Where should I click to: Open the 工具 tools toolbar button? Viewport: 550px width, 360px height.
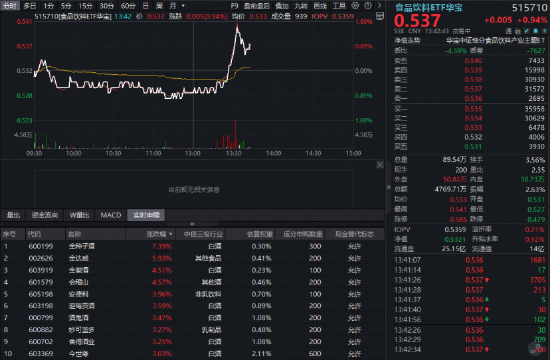pyautogui.click(x=339, y=6)
